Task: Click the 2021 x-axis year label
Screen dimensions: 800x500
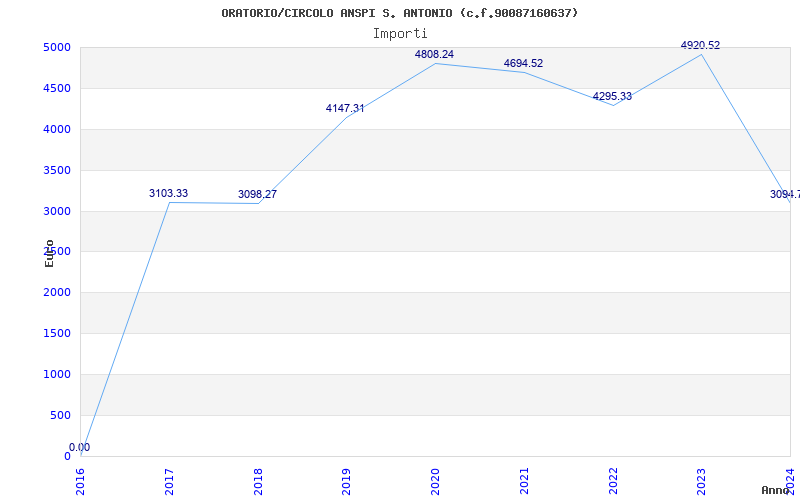Action: pyautogui.click(x=524, y=482)
